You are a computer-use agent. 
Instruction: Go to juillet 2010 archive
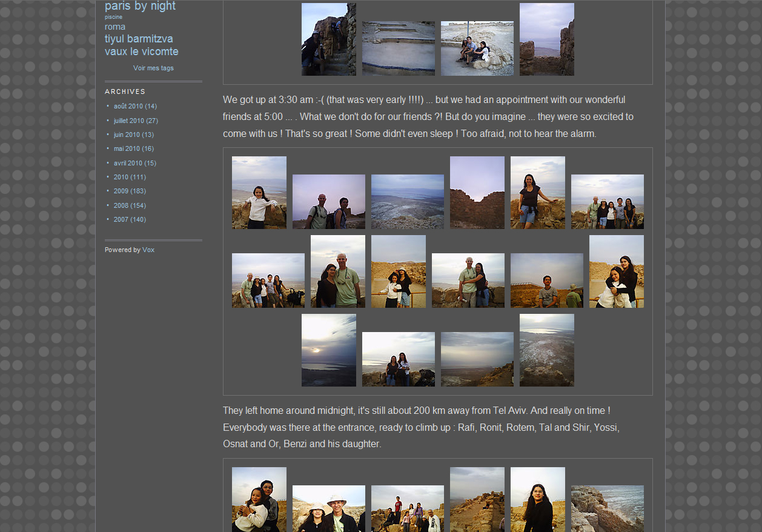128,121
